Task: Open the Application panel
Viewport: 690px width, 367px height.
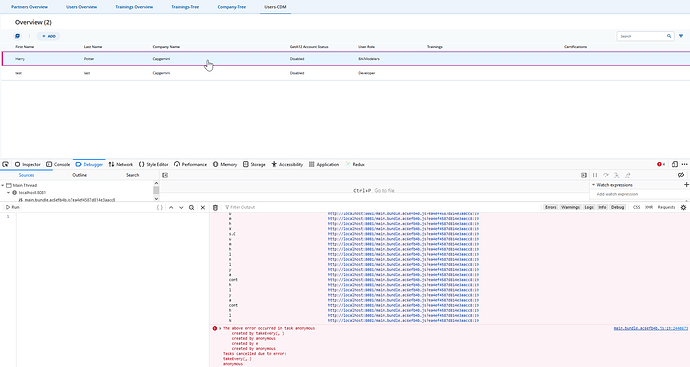Action: pos(324,164)
